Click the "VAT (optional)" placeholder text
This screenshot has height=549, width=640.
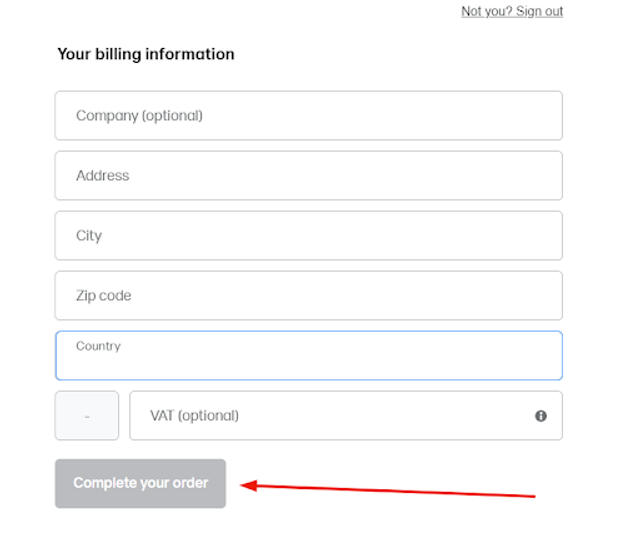pos(194,416)
